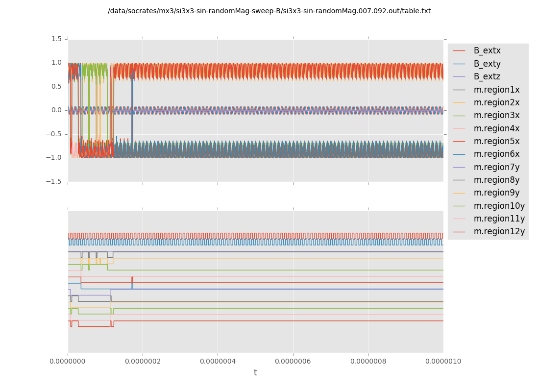Click the 1.5 y-axis tick label
539x392 pixels.
tap(56, 39)
